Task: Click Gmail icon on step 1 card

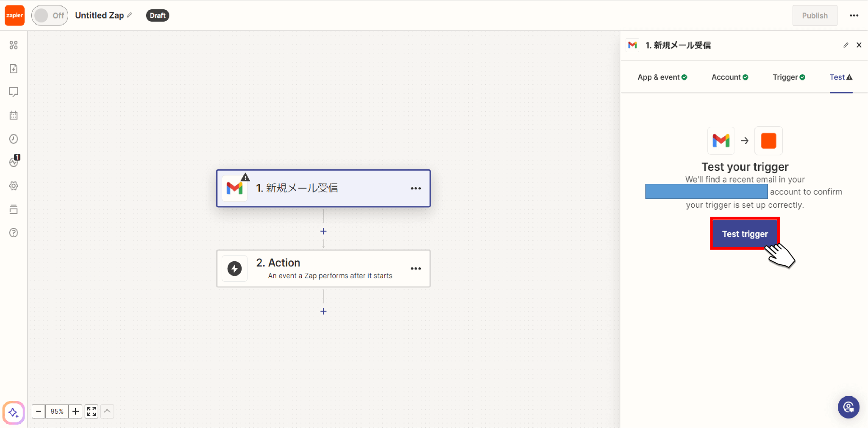Action: 234,188
